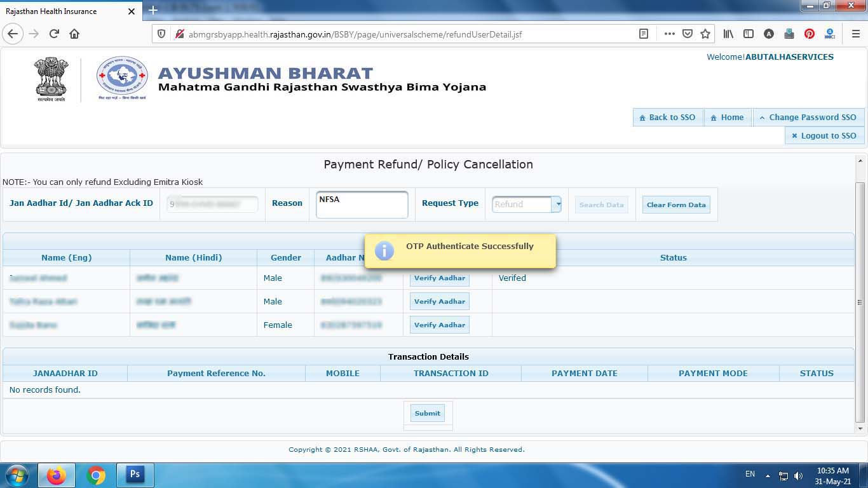Toggle reader view in address bar
The height and width of the screenshot is (488, 868).
[644, 34]
